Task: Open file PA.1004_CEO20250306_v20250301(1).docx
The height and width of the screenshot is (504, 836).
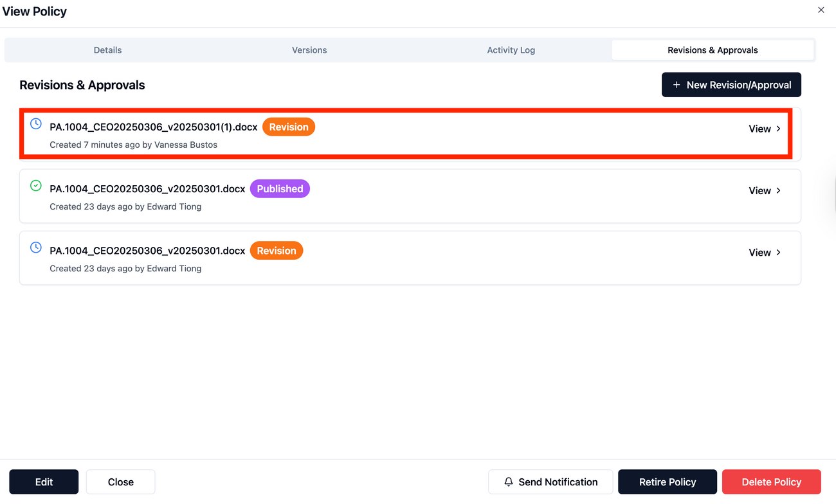Action: tap(153, 127)
